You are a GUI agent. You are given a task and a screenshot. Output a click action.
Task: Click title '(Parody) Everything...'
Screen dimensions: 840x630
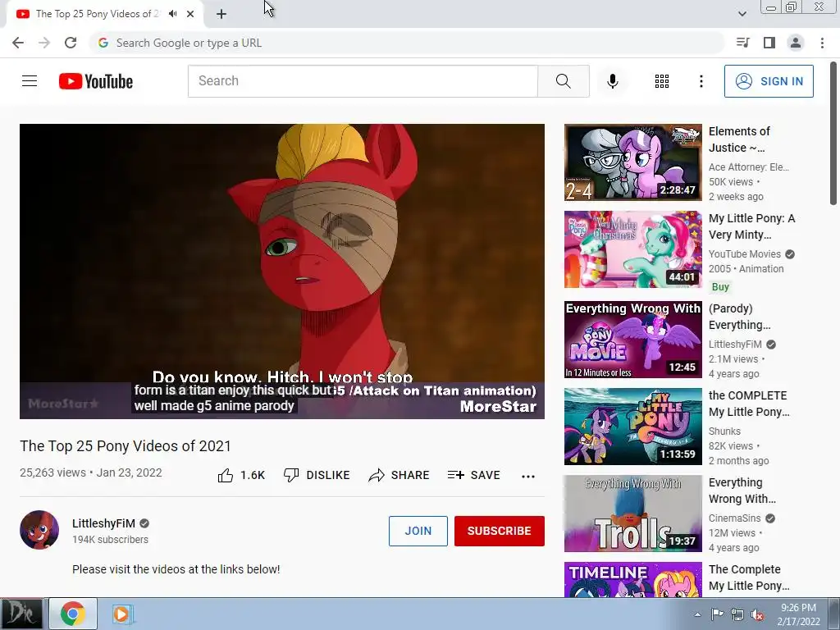coord(739,317)
